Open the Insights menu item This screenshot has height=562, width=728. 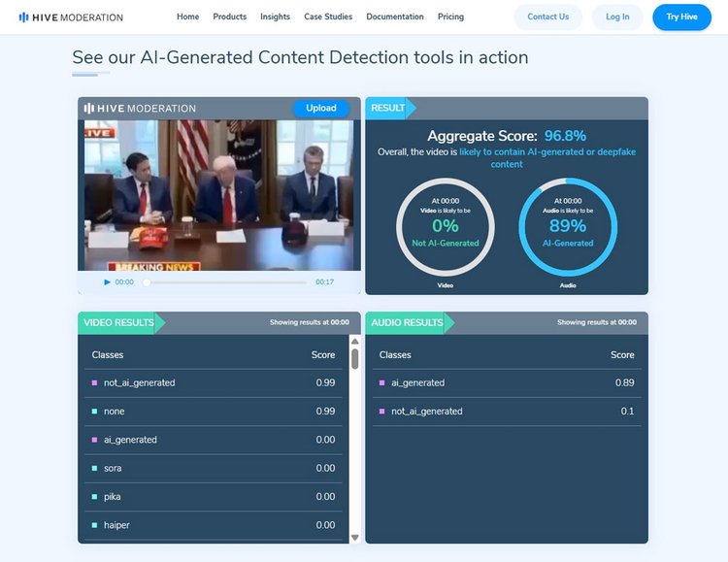tap(275, 17)
